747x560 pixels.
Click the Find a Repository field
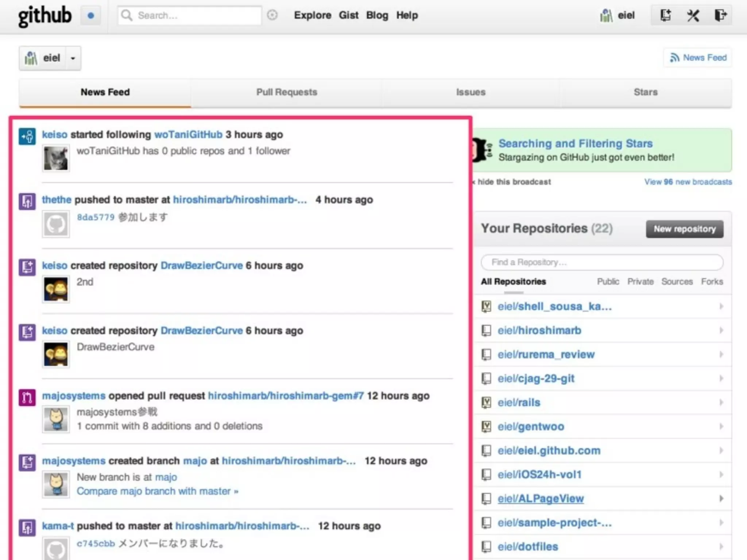[602, 262]
